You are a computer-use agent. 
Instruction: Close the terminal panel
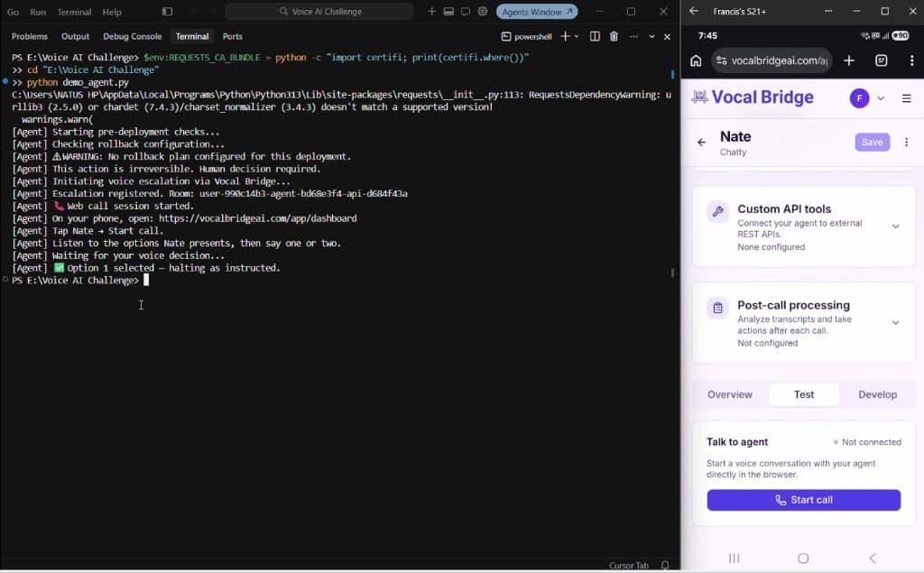pos(667,37)
